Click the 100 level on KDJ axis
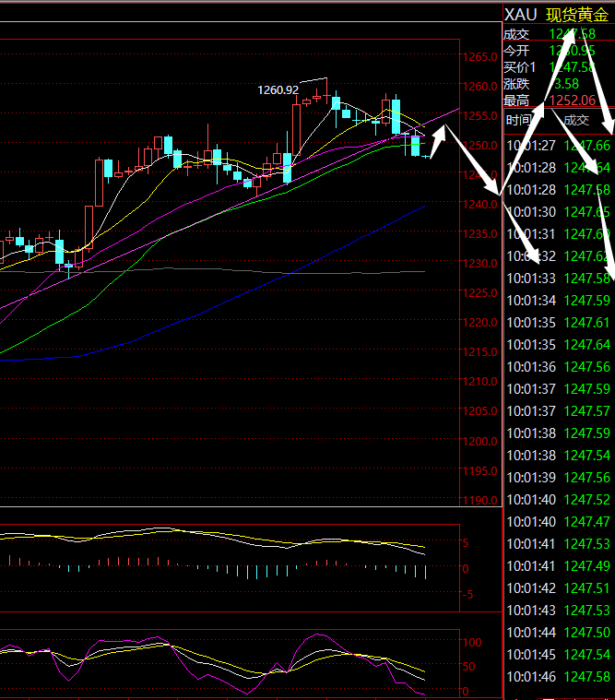The width and height of the screenshot is (615, 700). tap(472, 643)
